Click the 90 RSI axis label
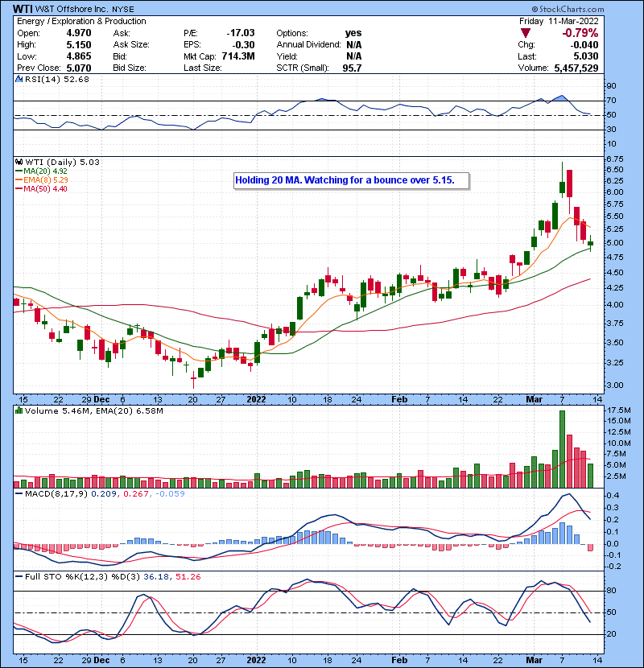Viewport: 644px width, 668px height. (x=612, y=86)
